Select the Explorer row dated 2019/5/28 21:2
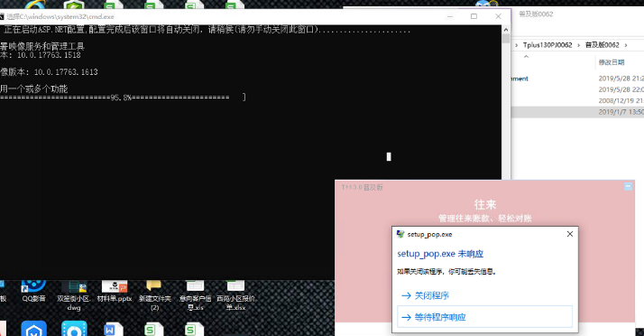The width and height of the screenshot is (644, 336). point(577,79)
